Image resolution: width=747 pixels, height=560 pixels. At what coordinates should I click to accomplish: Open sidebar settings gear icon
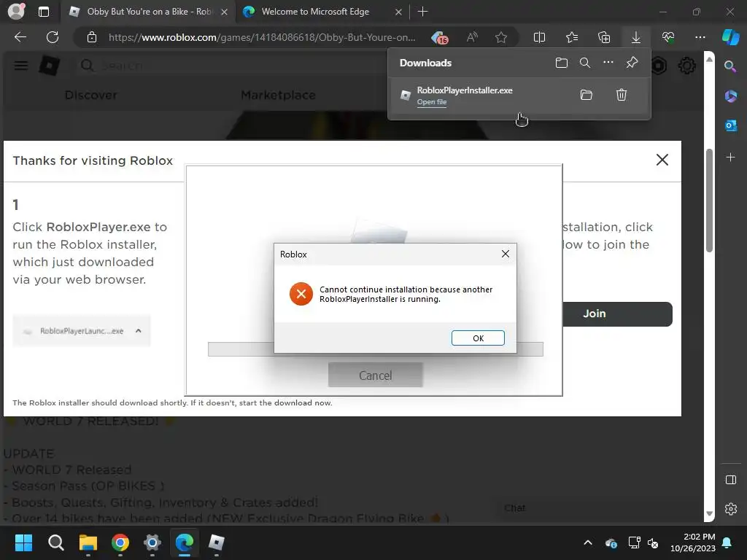click(x=730, y=509)
